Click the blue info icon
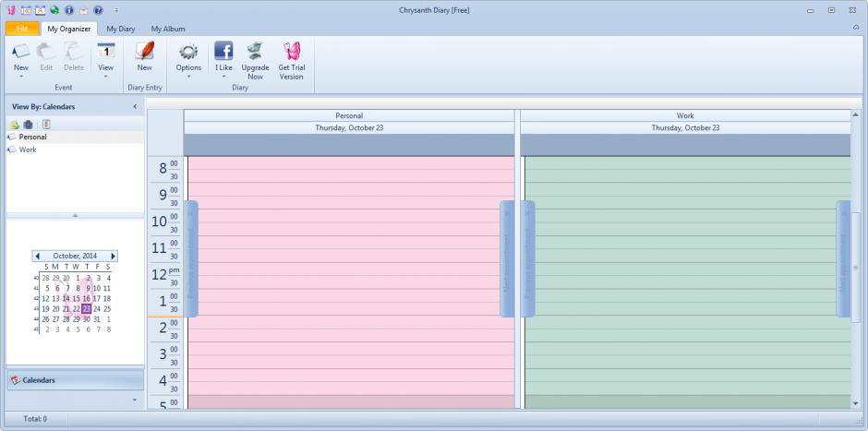This screenshot has width=868, height=431. click(68, 10)
